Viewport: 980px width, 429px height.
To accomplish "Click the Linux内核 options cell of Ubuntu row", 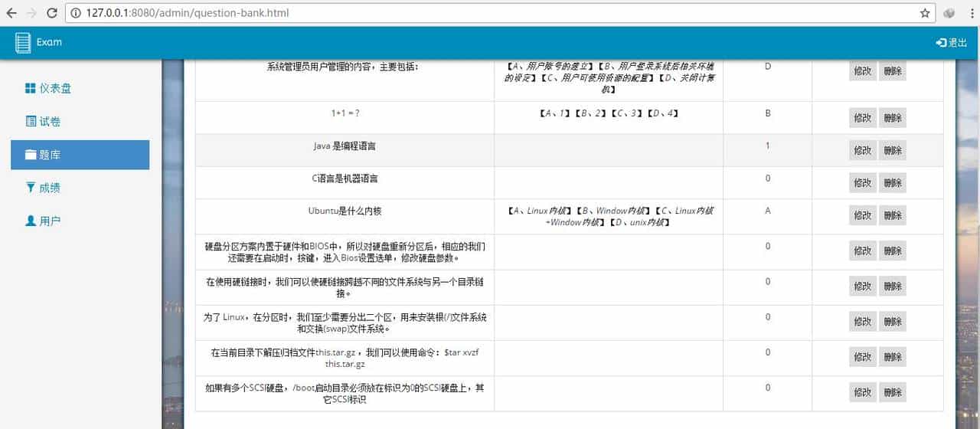I will pyautogui.click(x=609, y=216).
